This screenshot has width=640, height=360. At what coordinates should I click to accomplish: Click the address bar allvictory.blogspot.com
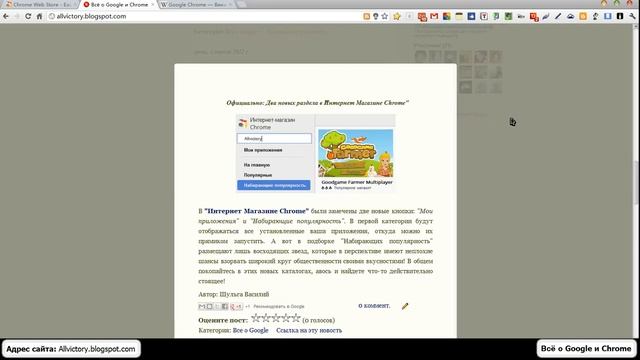point(204,16)
